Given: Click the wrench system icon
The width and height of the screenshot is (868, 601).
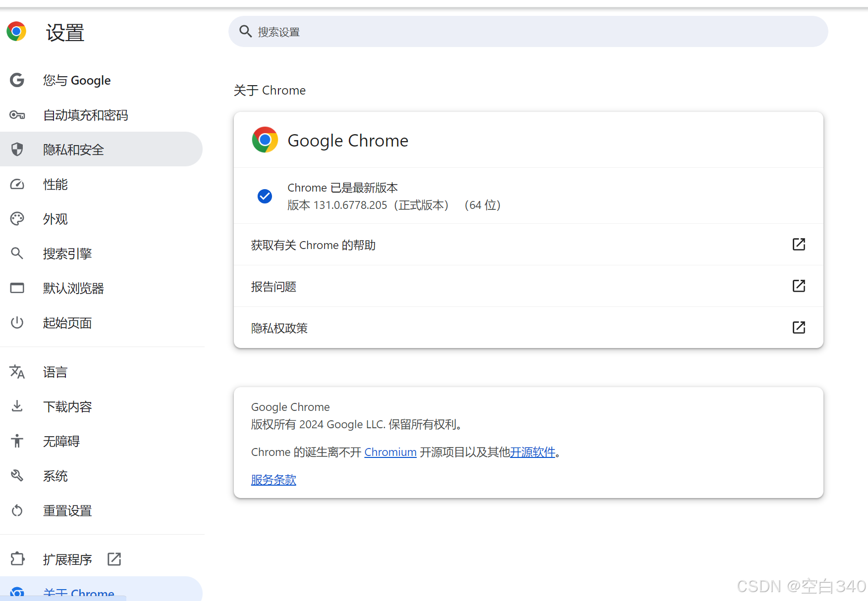Looking at the screenshot, I should pos(17,476).
